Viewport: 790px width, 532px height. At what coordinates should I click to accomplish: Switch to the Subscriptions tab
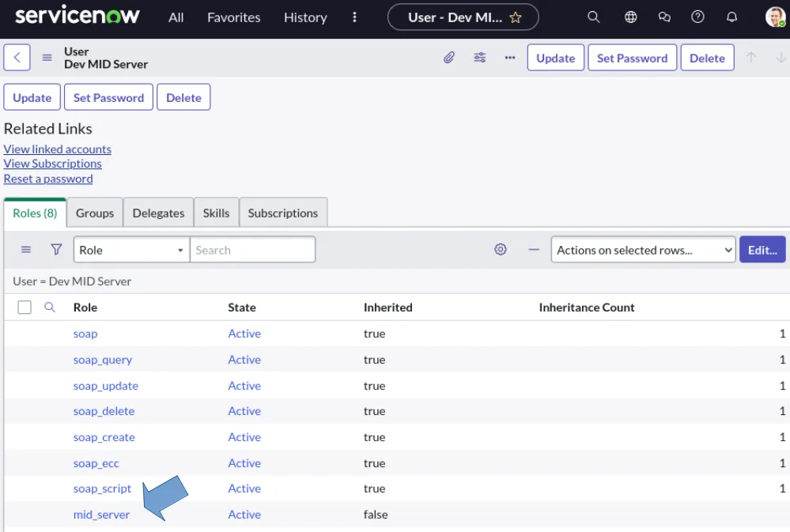(282, 213)
